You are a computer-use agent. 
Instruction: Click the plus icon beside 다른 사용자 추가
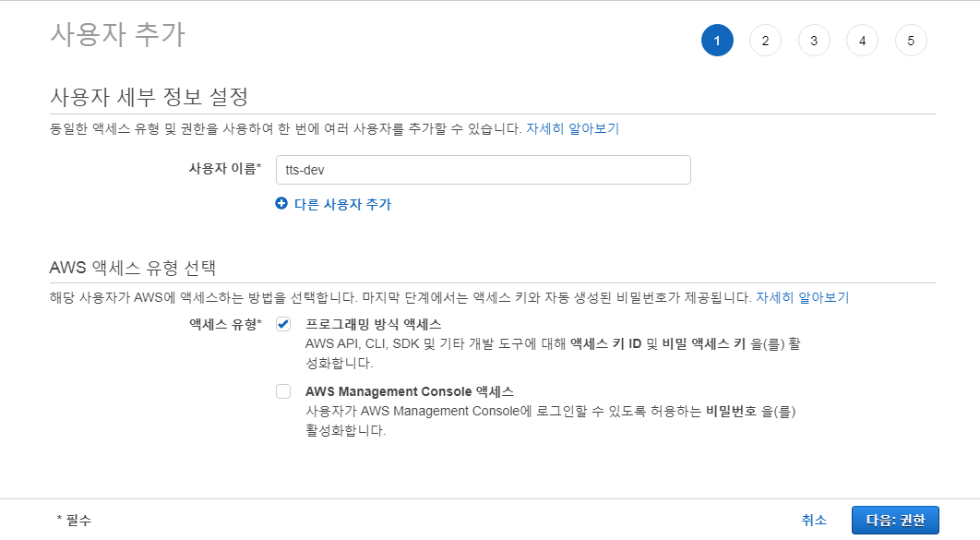281,203
